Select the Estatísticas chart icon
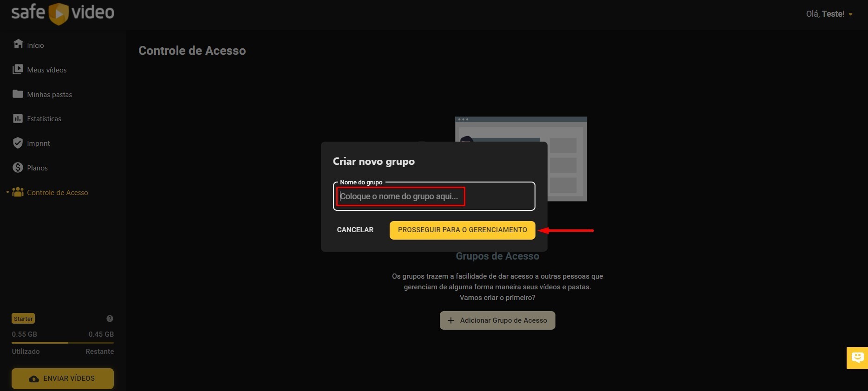Screen dimensions: 868x391 coord(18,118)
